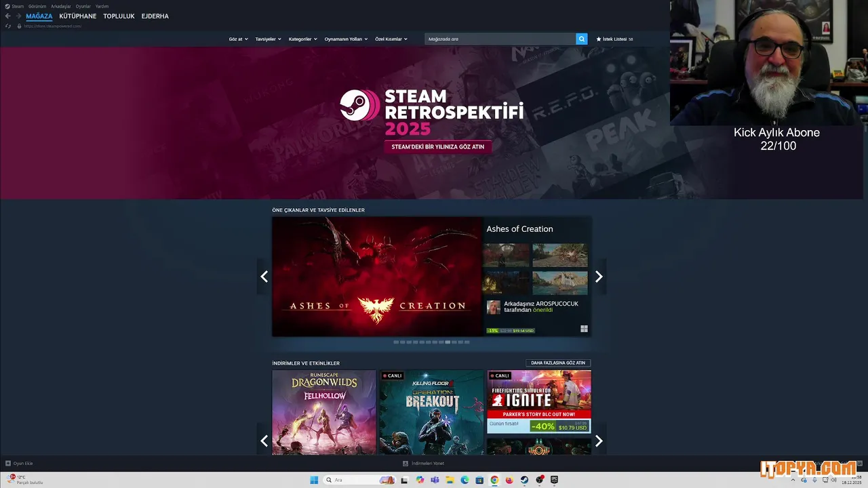Open the Kategoriler dropdown
This screenshot has height=488, width=868.
[303, 39]
